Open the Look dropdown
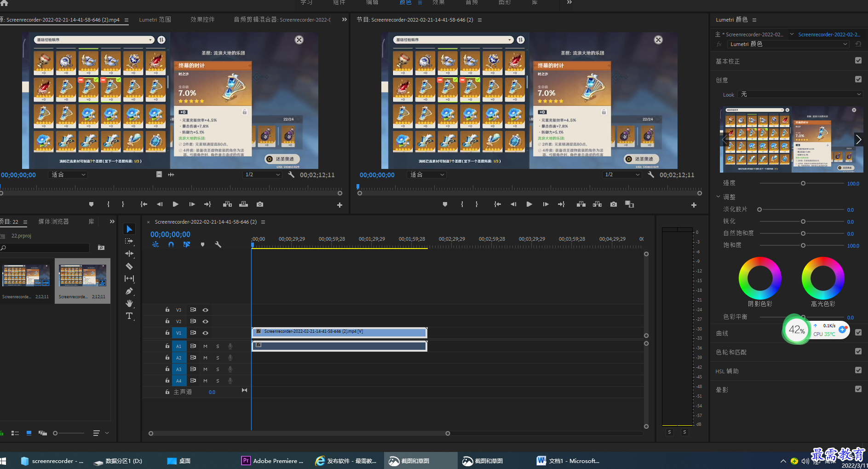The height and width of the screenshot is (469, 868). [x=800, y=94]
